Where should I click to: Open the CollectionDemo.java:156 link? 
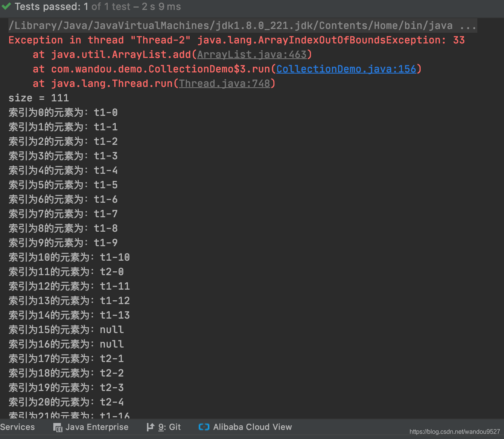coord(346,69)
